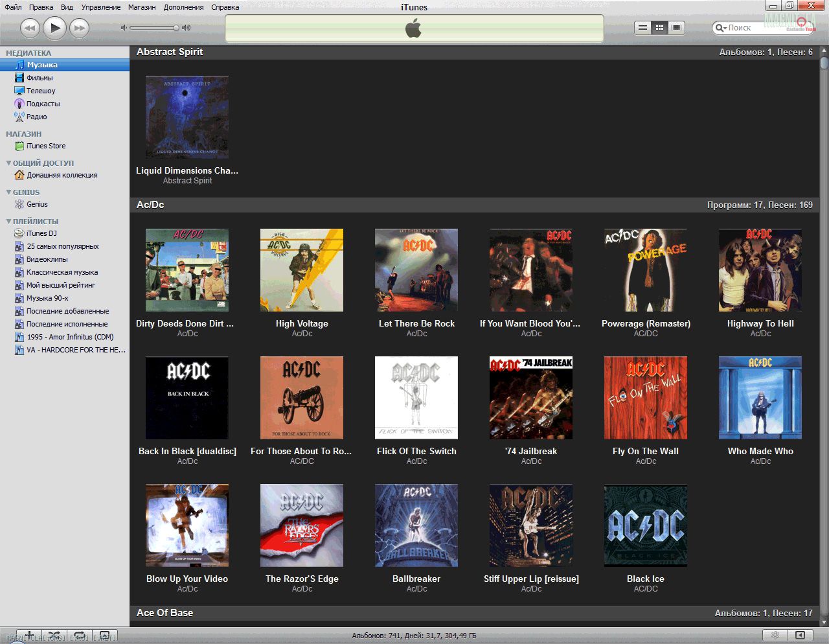The image size is (829, 644).
Task: Open iTunes Store
Action: click(65, 146)
